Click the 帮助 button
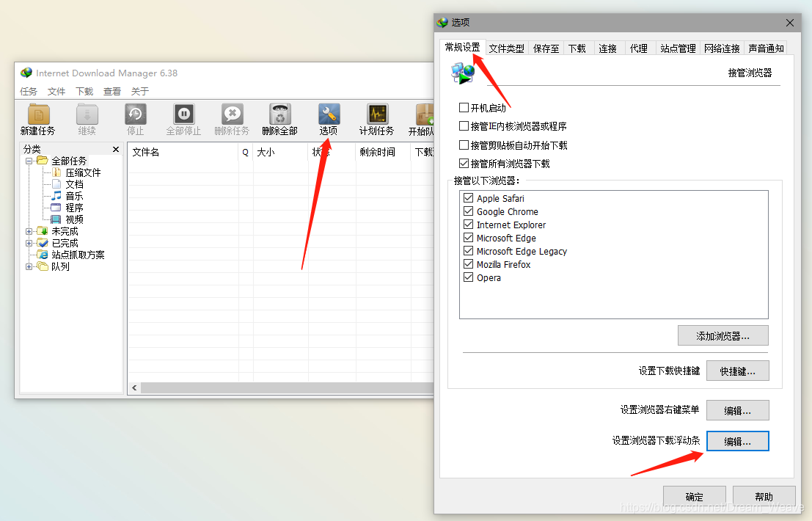The width and height of the screenshot is (812, 521). tap(764, 496)
